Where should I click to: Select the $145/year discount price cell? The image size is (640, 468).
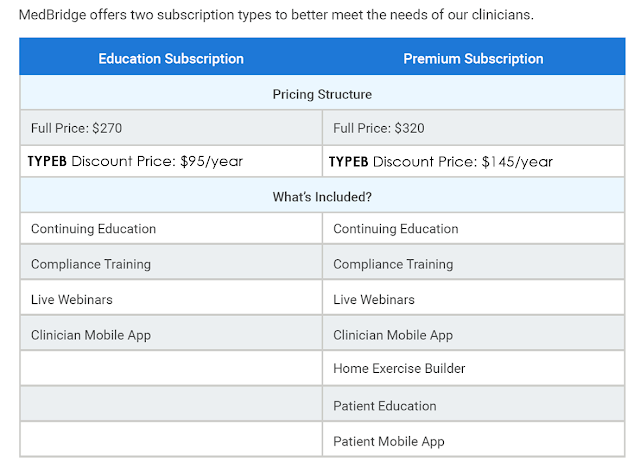coord(440,161)
